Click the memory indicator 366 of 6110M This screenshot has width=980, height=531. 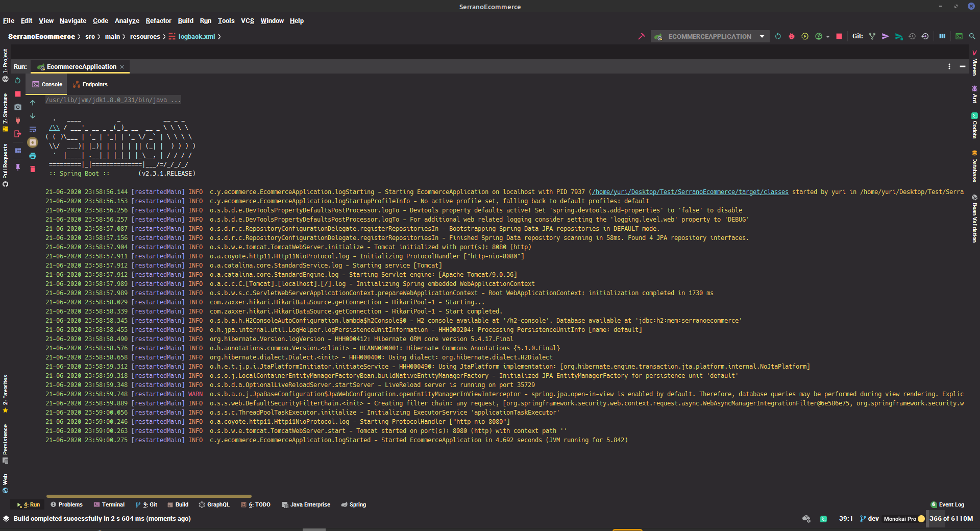[951, 519]
